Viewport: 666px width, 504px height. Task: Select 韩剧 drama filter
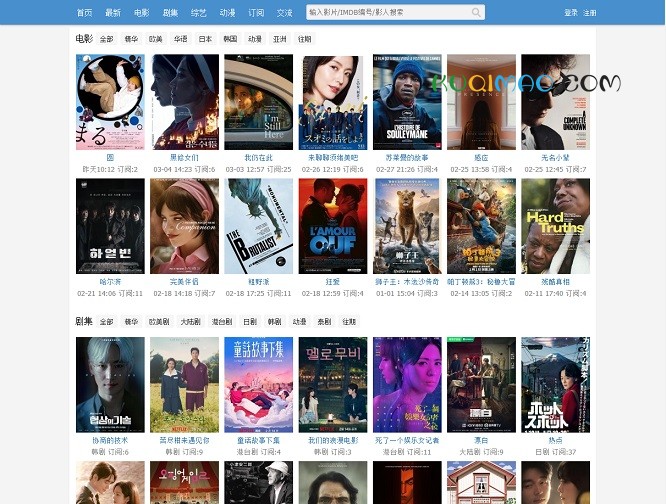pos(274,322)
